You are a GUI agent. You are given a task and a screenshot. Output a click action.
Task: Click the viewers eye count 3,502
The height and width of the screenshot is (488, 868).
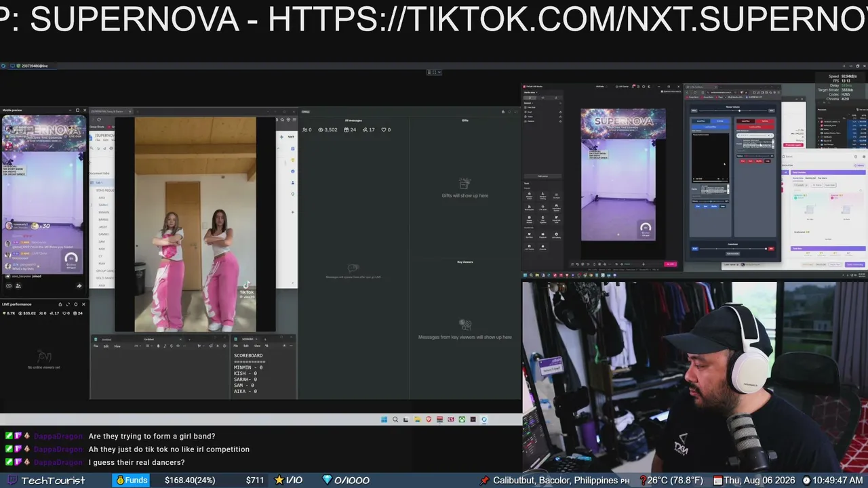pos(328,129)
